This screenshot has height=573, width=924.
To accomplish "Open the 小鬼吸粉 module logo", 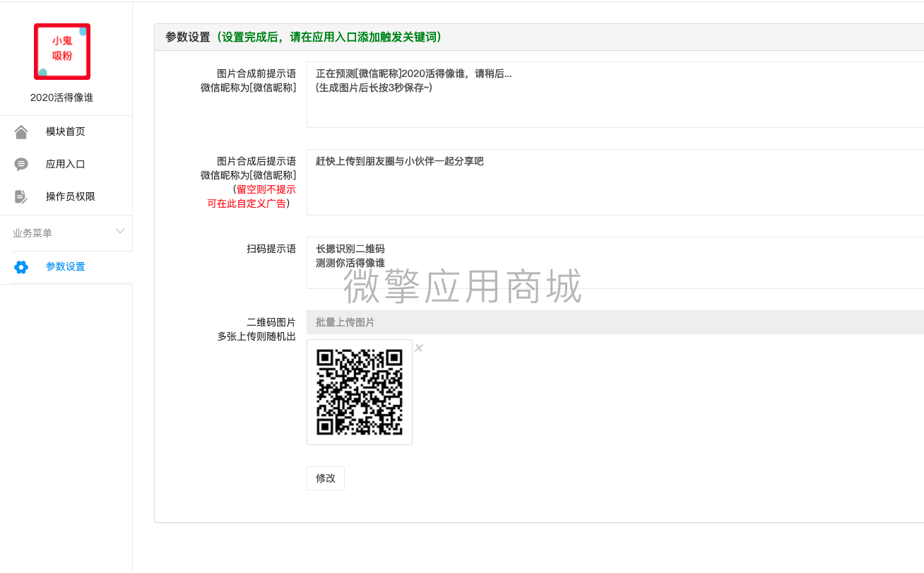I will (x=62, y=52).
